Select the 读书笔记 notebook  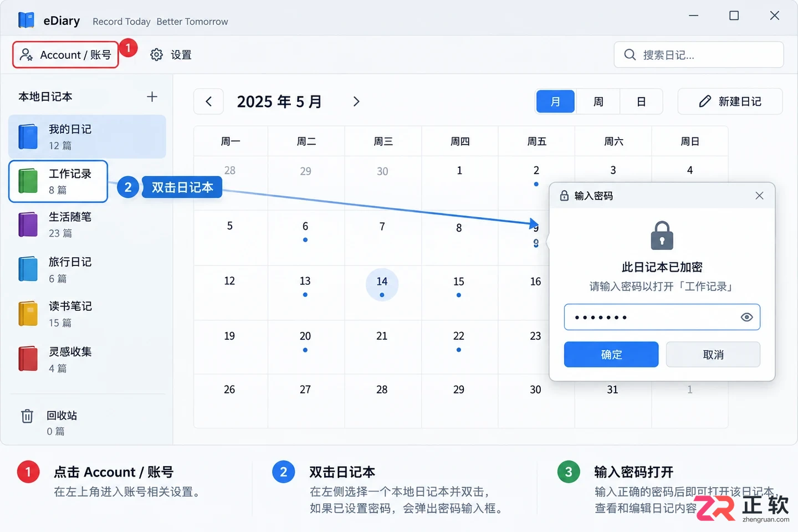pos(87,314)
